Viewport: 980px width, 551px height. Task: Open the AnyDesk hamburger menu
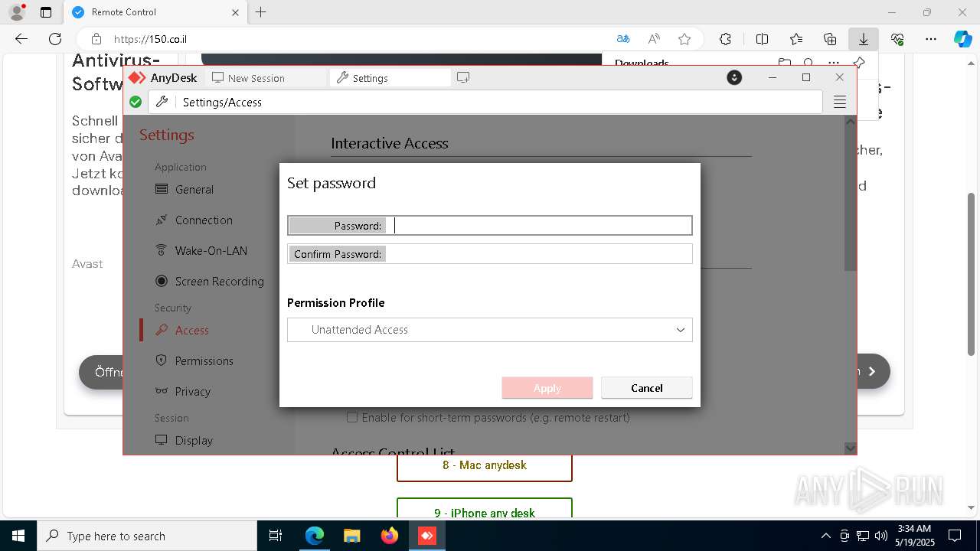point(840,102)
